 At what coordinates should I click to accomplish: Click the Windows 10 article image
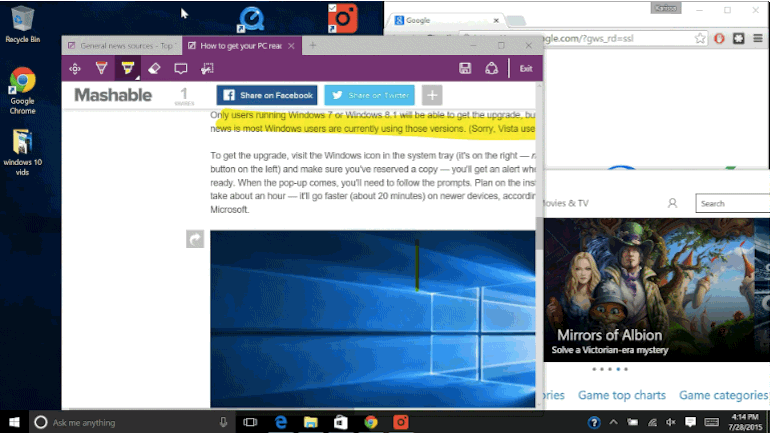pos(373,319)
